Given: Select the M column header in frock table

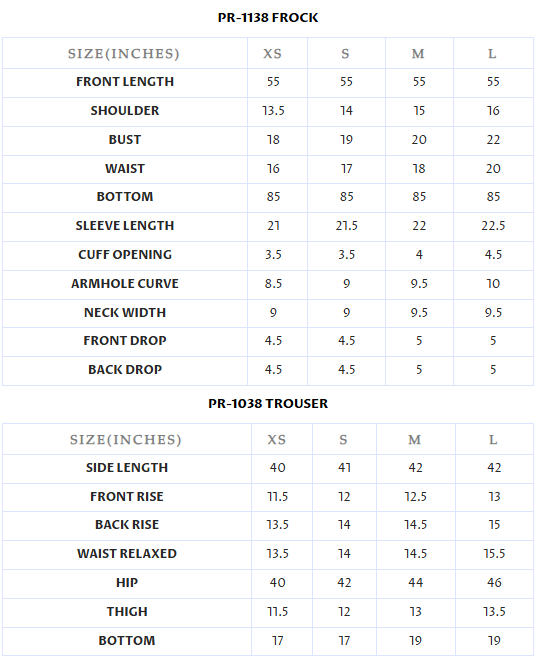Looking at the screenshot, I should pyautogui.click(x=418, y=54).
